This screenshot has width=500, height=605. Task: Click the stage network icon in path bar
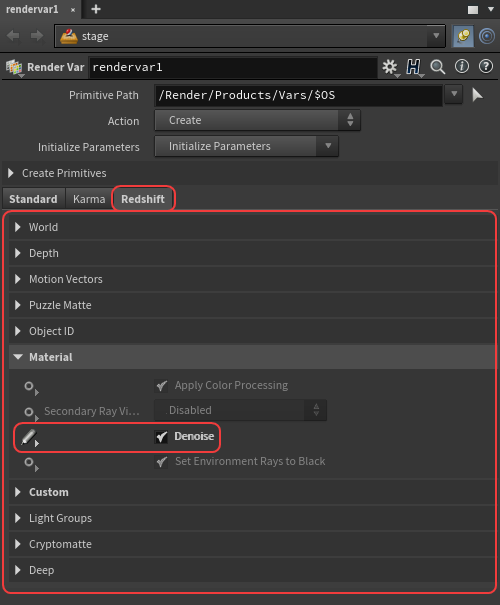coord(69,36)
